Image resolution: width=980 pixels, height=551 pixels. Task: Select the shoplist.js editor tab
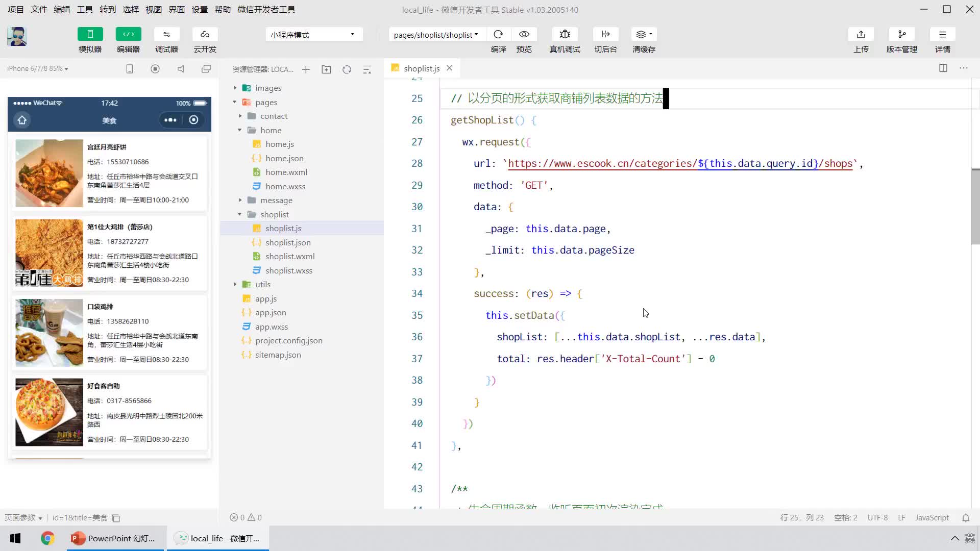[422, 68]
